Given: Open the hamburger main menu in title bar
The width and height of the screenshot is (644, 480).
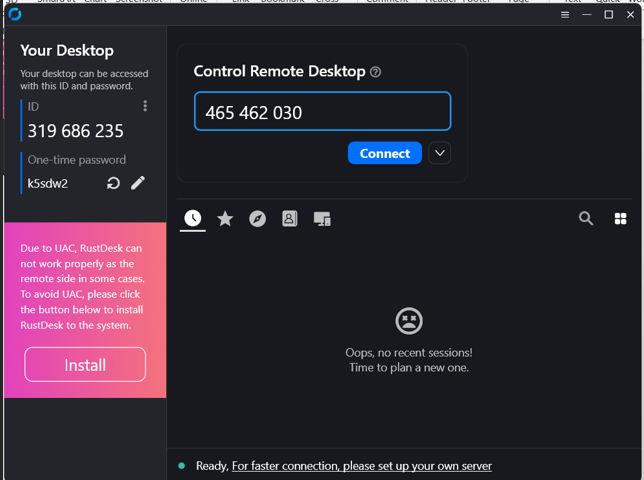Looking at the screenshot, I should pos(565,15).
